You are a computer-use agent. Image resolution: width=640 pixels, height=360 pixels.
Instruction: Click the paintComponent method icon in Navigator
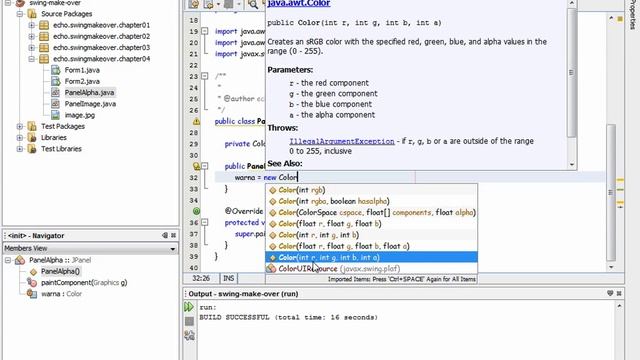(x=32, y=282)
